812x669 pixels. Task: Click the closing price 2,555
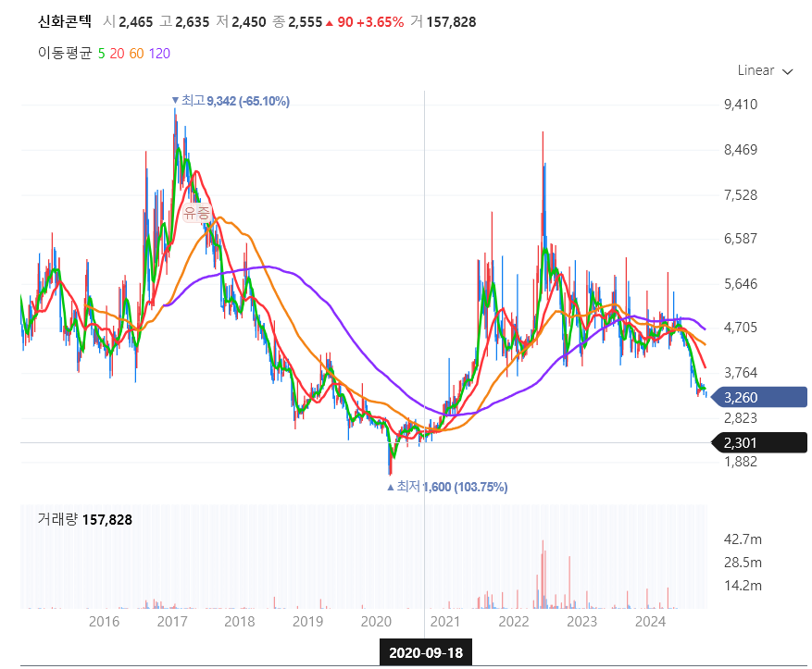tap(305, 22)
